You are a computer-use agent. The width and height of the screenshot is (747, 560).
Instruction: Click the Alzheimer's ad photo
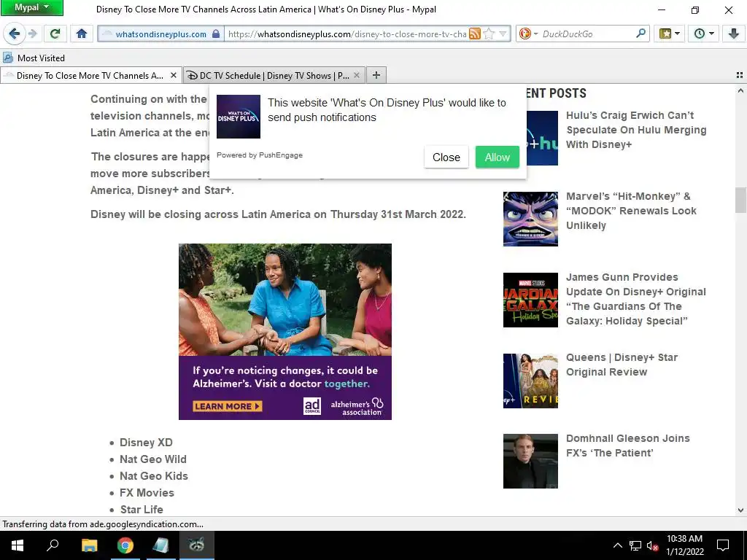point(285,300)
